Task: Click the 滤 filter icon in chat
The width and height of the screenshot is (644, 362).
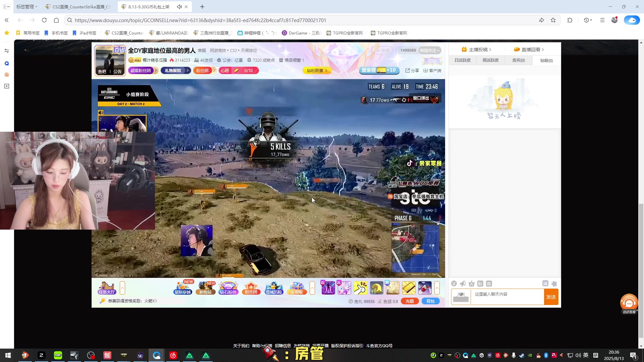Action: pyautogui.click(x=545, y=284)
